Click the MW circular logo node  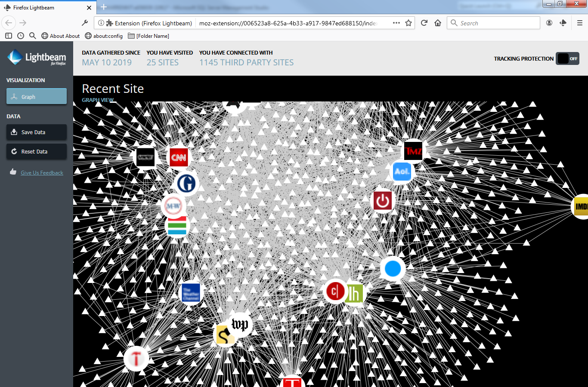point(173,206)
